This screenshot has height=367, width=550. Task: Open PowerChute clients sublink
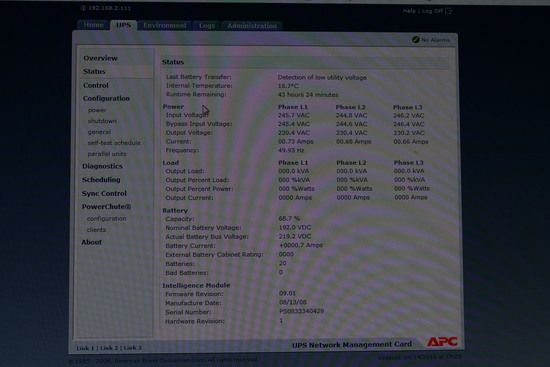coord(96,230)
